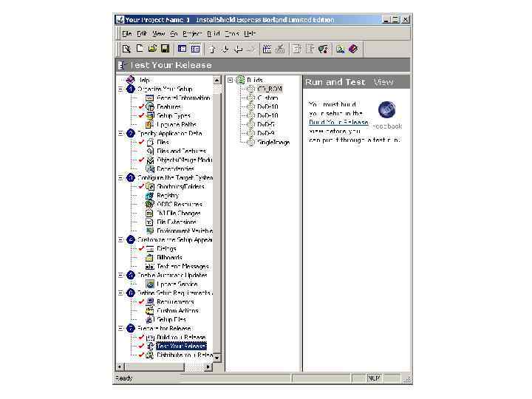Click the purple Help book toolbar icon
532x399 pixels.
tap(353, 49)
